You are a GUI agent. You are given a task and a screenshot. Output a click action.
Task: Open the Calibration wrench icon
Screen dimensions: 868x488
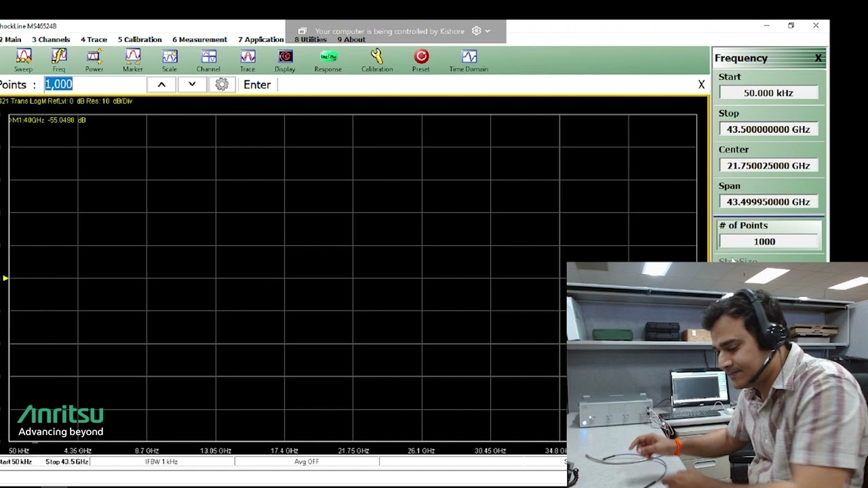tap(377, 60)
